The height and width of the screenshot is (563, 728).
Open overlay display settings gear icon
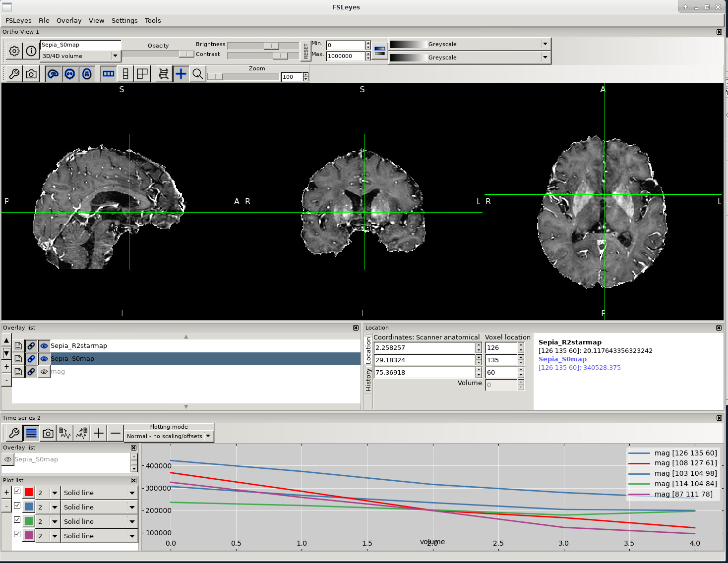point(14,51)
